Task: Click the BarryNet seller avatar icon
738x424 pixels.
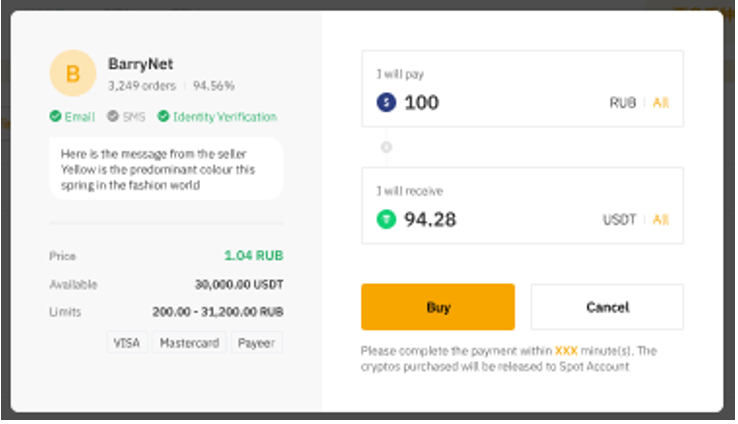Action: tap(72, 73)
